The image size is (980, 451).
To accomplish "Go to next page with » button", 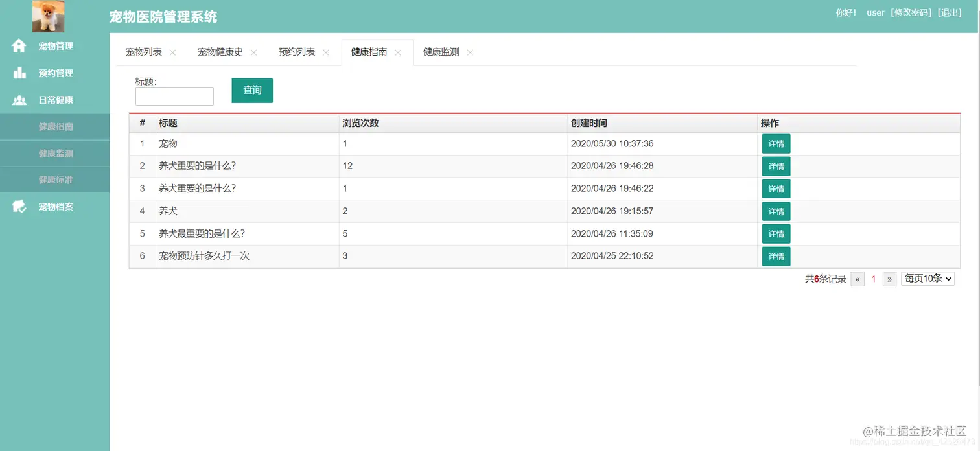I will (x=890, y=279).
